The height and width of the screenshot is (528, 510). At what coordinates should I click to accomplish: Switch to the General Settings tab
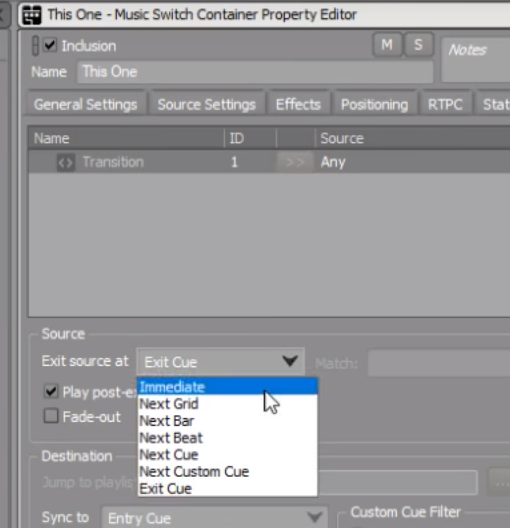click(86, 104)
